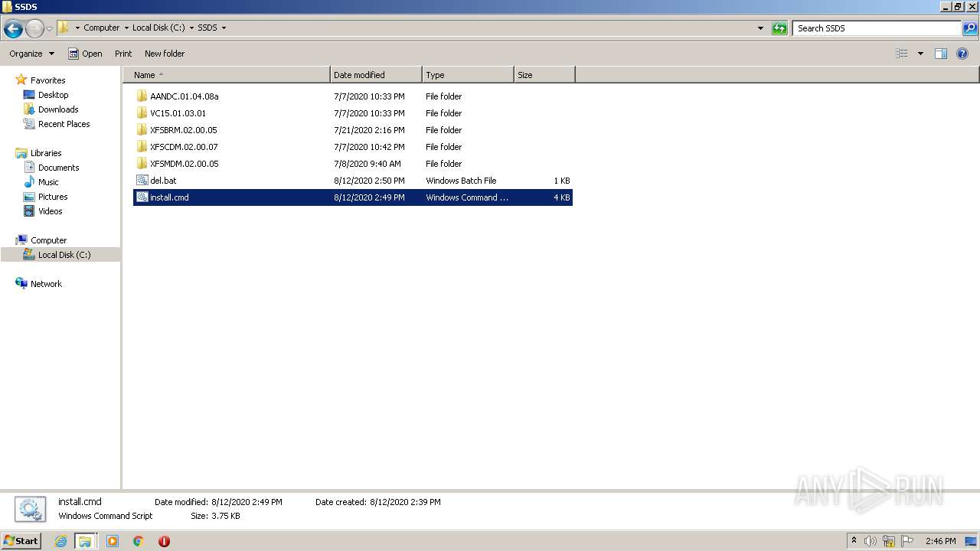
Task: Click the install.cmd details pane thumbnail
Action: [x=30, y=509]
